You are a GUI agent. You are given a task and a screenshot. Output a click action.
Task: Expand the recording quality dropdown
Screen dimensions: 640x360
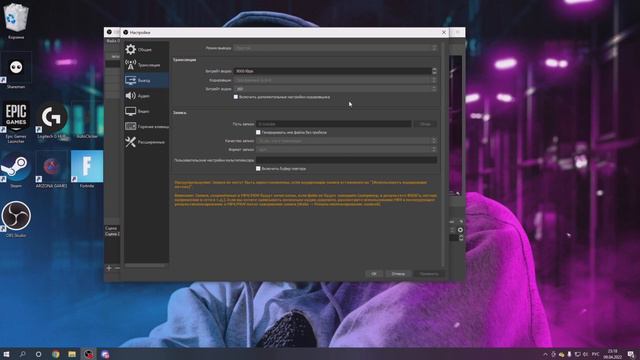point(346,141)
